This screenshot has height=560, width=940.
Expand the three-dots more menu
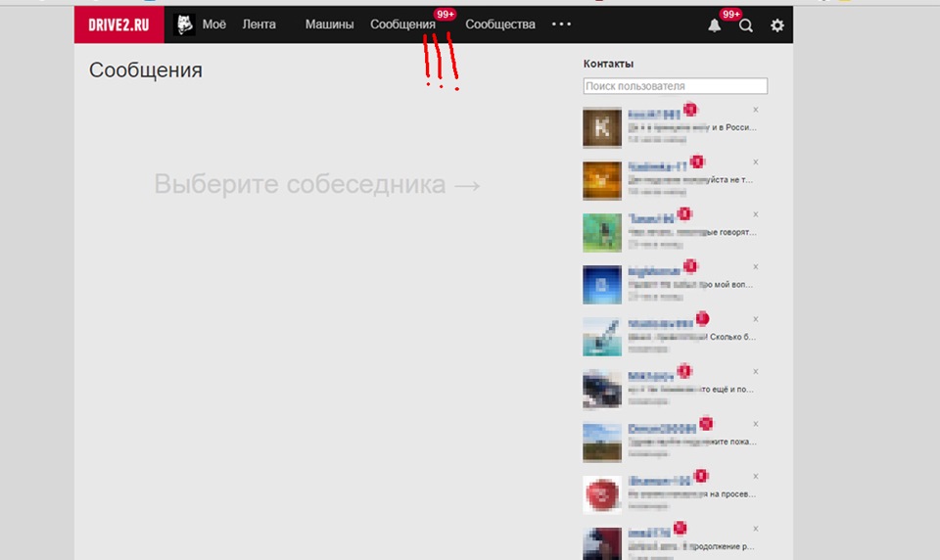561,23
